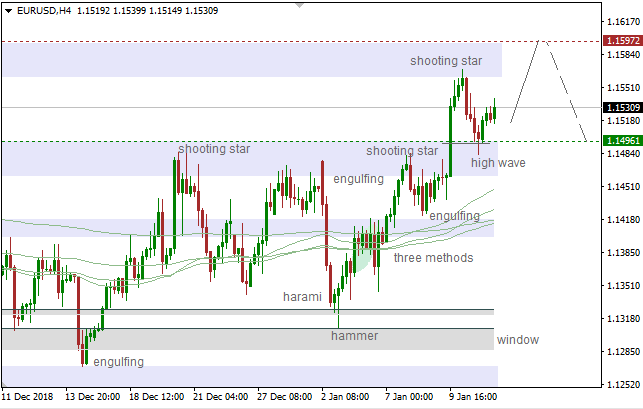Select the red 1.15972 price tag
The height and width of the screenshot is (409, 643).
click(622, 41)
